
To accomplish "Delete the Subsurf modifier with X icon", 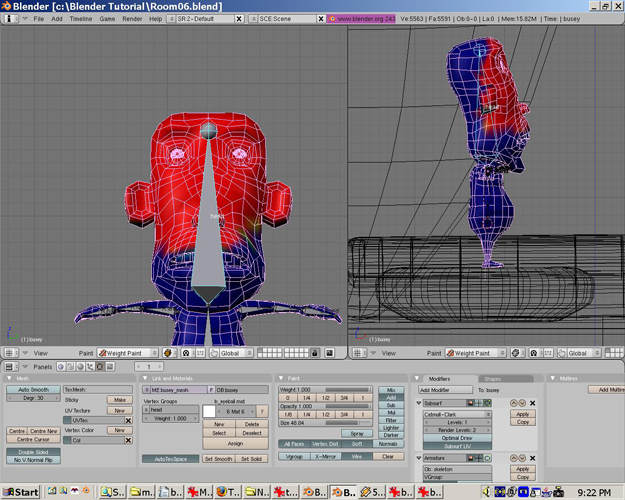I will click(x=531, y=403).
